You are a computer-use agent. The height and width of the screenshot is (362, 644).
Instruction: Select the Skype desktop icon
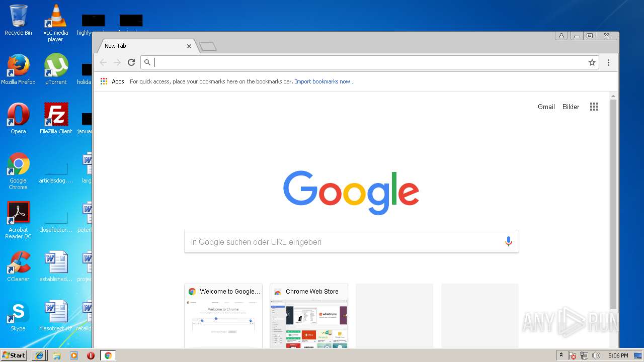(x=18, y=316)
